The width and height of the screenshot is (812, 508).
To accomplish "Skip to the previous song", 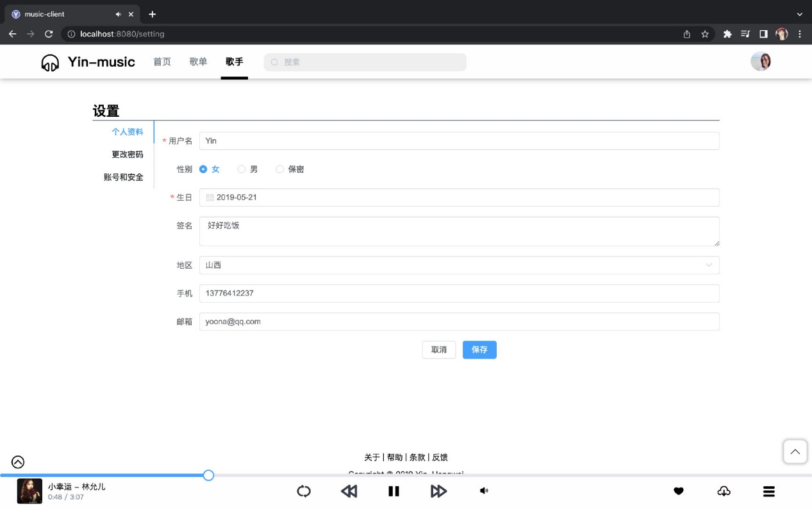I will [x=349, y=491].
